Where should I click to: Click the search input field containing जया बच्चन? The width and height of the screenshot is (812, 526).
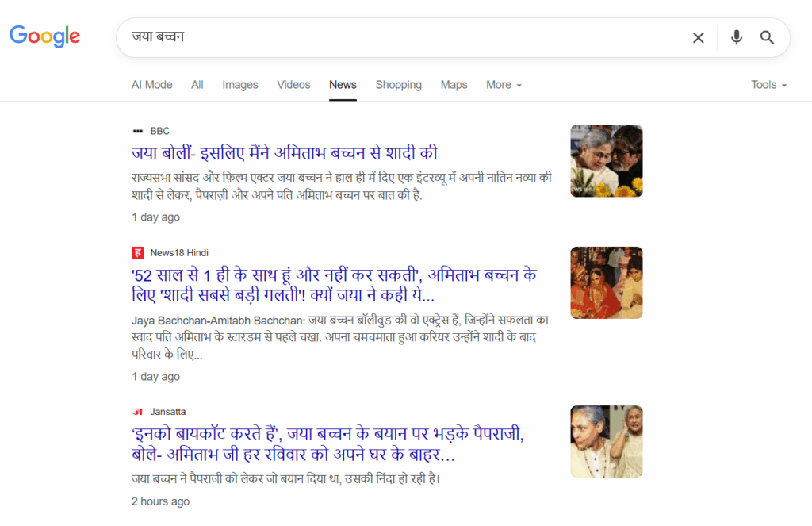[x=396, y=37]
